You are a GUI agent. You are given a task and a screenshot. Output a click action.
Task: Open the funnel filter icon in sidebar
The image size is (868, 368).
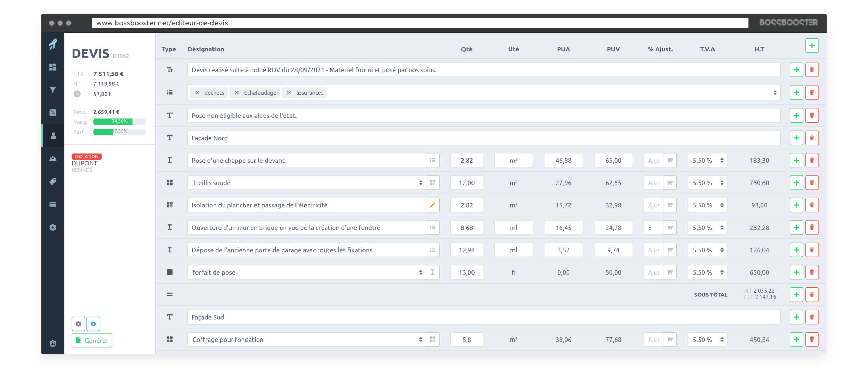coord(53,90)
